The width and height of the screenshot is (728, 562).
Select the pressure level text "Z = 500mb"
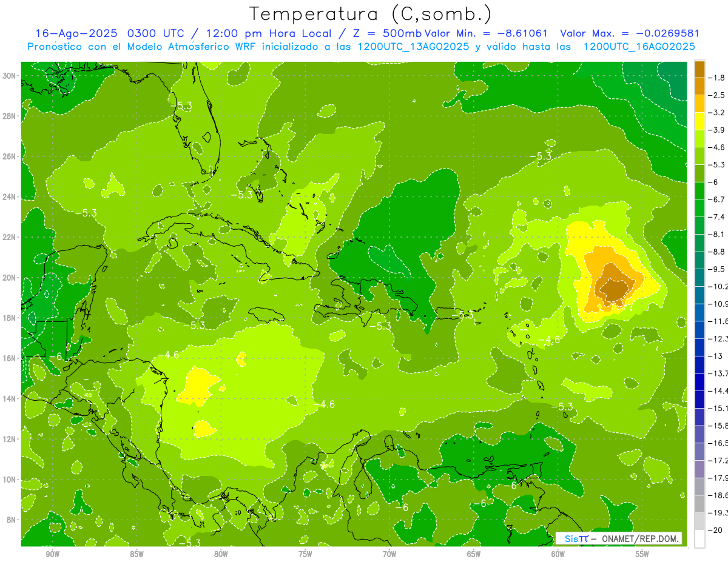click(386, 33)
